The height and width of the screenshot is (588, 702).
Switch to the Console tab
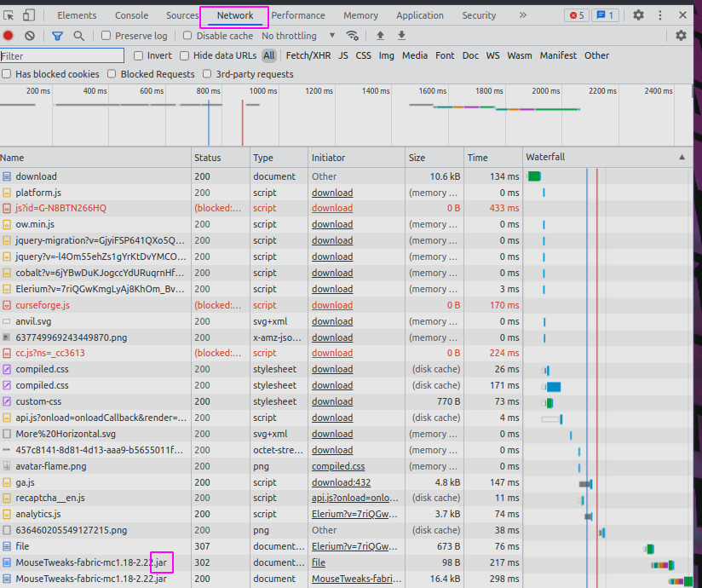[131, 15]
